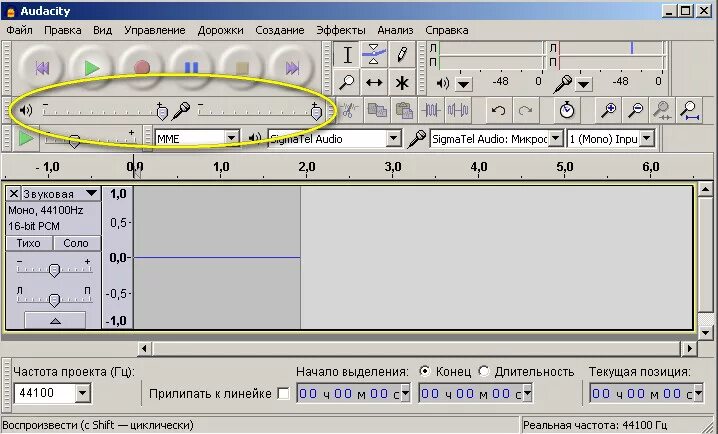
Task: Zoom in with the plus magnifier
Action: tap(608, 110)
